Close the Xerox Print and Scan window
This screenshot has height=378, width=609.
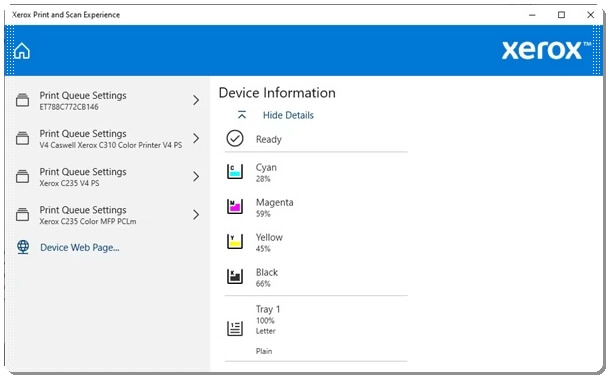590,15
